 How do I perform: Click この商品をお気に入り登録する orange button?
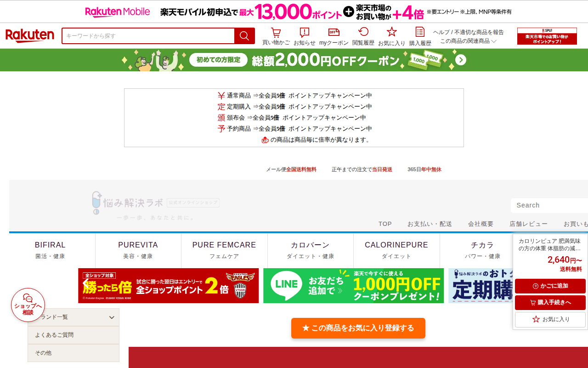[x=358, y=328]
